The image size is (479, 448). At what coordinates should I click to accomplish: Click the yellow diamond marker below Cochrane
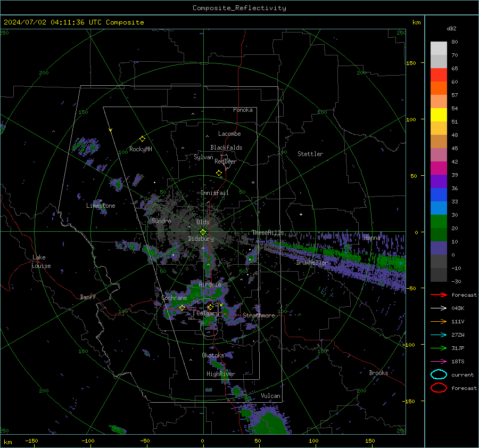[x=183, y=308]
